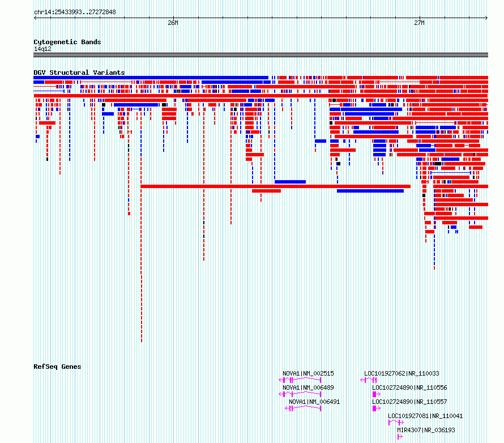Click the 26M ruler tick label

[173, 23]
